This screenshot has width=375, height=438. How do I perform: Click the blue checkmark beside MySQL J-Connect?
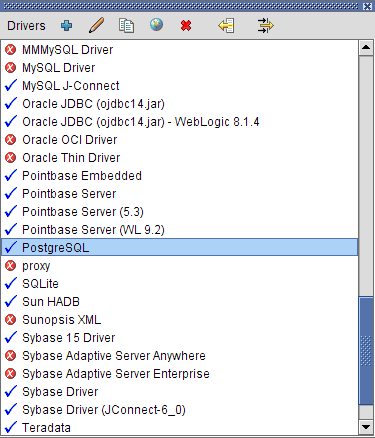tap(11, 86)
